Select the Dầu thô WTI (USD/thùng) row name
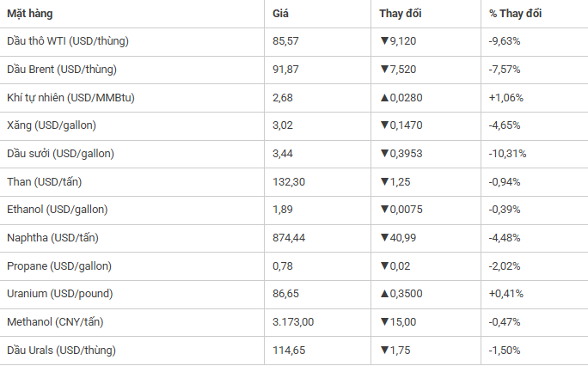This screenshot has height=366, width=588. [x=68, y=41]
